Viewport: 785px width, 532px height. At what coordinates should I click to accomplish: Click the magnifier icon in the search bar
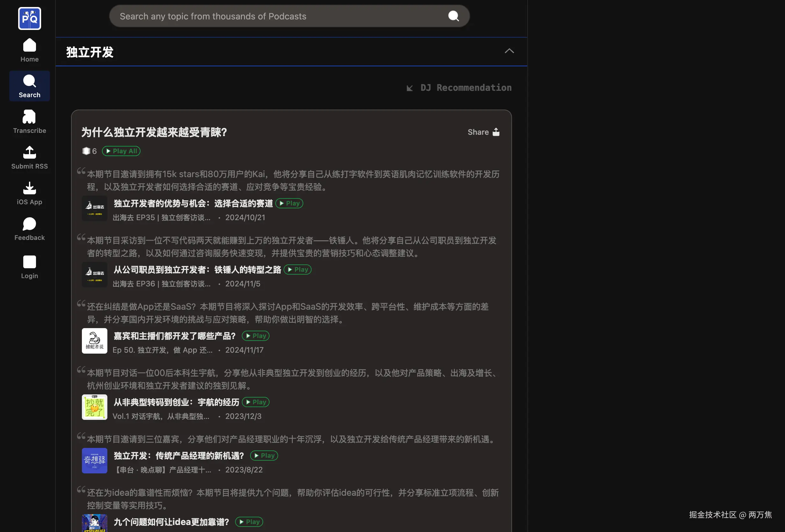click(x=453, y=16)
